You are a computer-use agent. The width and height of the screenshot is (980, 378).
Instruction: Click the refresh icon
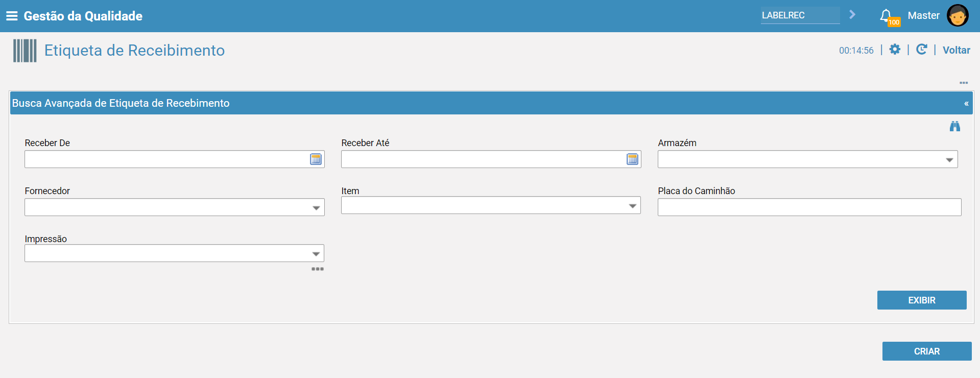[x=921, y=50]
